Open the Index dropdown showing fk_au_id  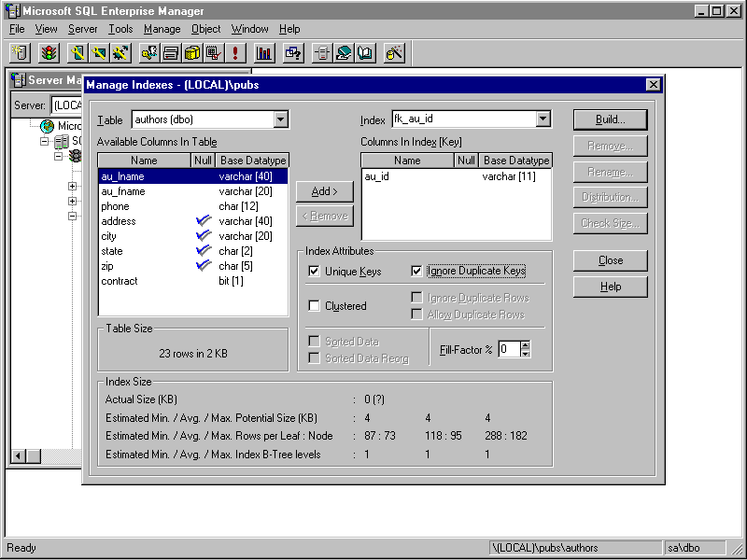click(543, 119)
